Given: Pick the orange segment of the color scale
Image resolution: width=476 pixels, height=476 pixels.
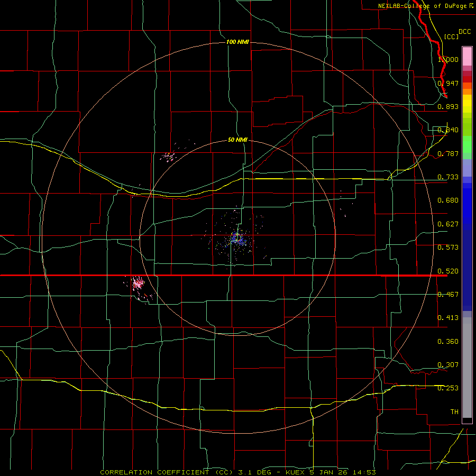Looking at the screenshot, I should click(x=467, y=89).
